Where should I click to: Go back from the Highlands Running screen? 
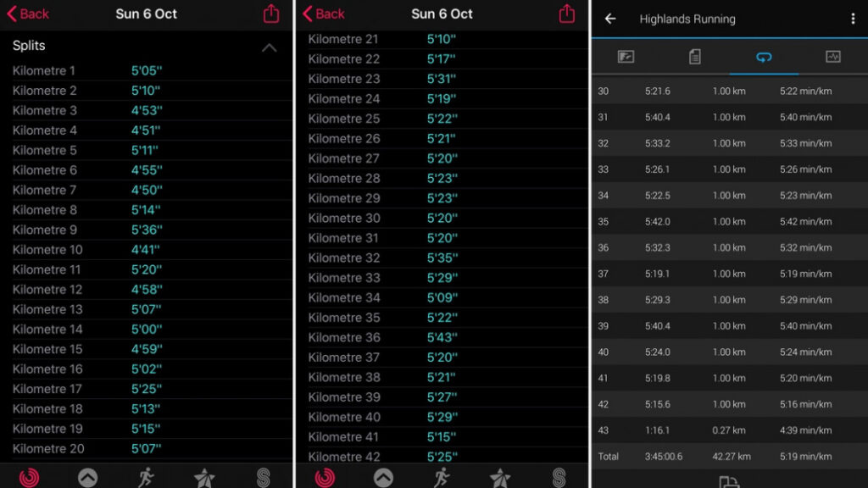point(610,19)
